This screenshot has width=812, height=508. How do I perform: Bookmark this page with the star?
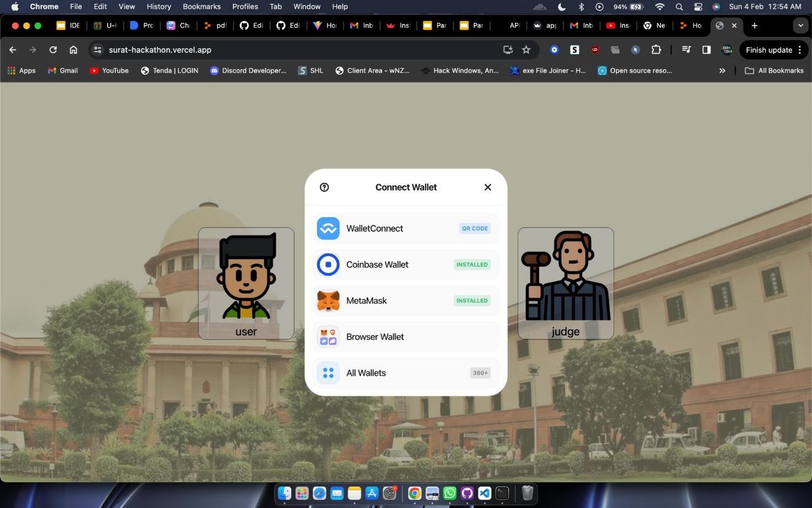tap(526, 50)
